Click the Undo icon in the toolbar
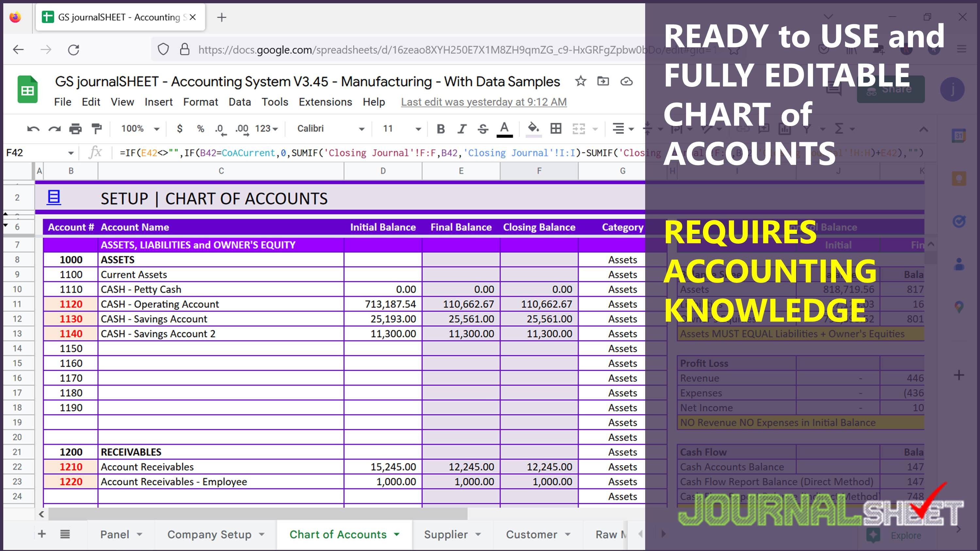Image resolution: width=980 pixels, height=551 pixels. click(x=33, y=129)
